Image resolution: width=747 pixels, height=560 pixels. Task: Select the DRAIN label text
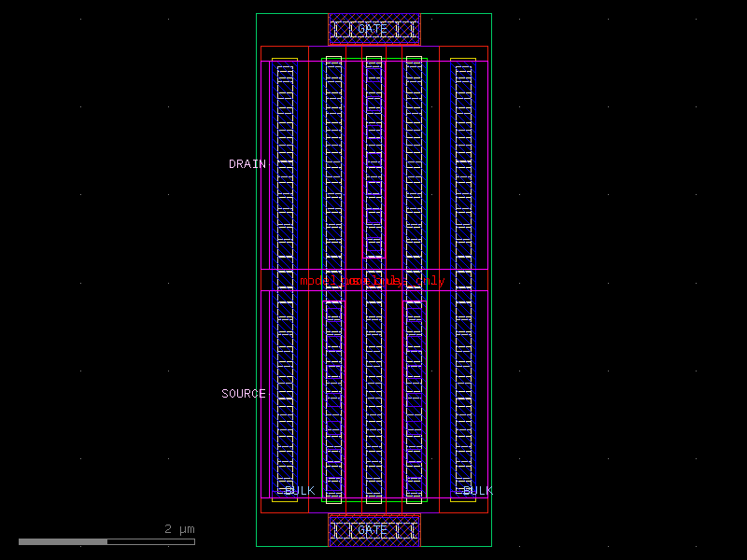pyautogui.click(x=247, y=164)
